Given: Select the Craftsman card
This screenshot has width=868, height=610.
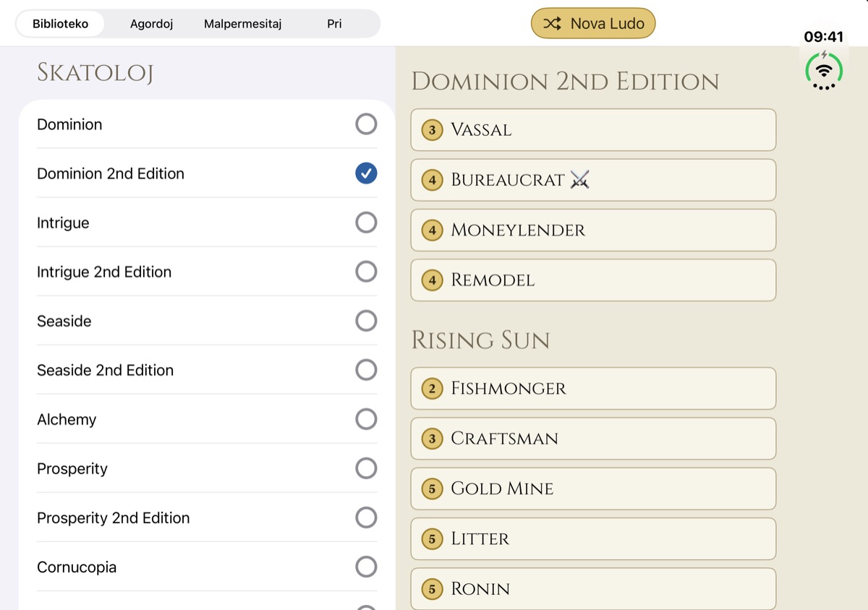Looking at the screenshot, I should click(x=593, y=439).
